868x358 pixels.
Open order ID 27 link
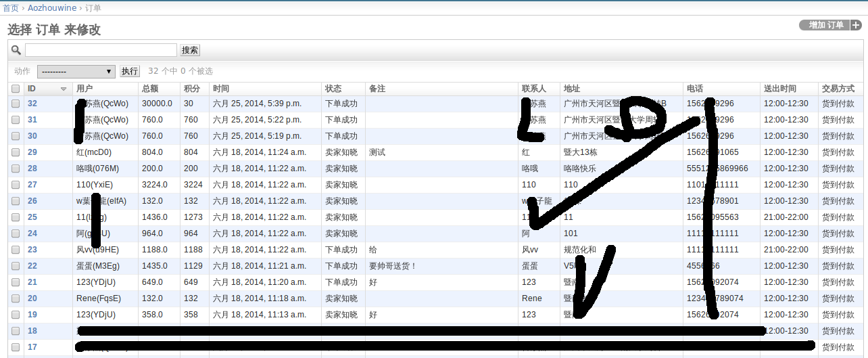pos(32,185)
